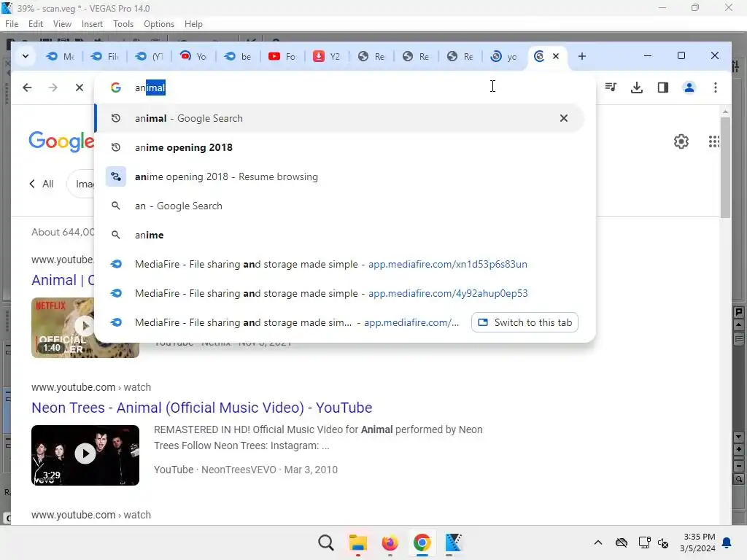Open Chrome downloads
Image resolution: width=747 pixels, height=560 pixels.
pos(636,87)
